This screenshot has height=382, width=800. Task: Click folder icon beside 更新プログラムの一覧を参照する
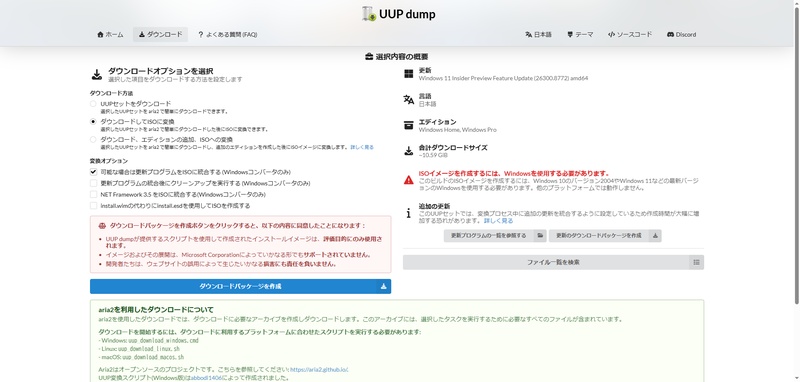tap(540, 236)
